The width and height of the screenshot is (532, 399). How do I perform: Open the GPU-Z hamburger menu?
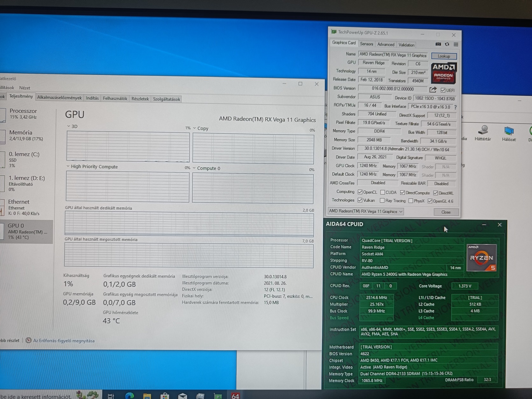click(x=456, y=45)
